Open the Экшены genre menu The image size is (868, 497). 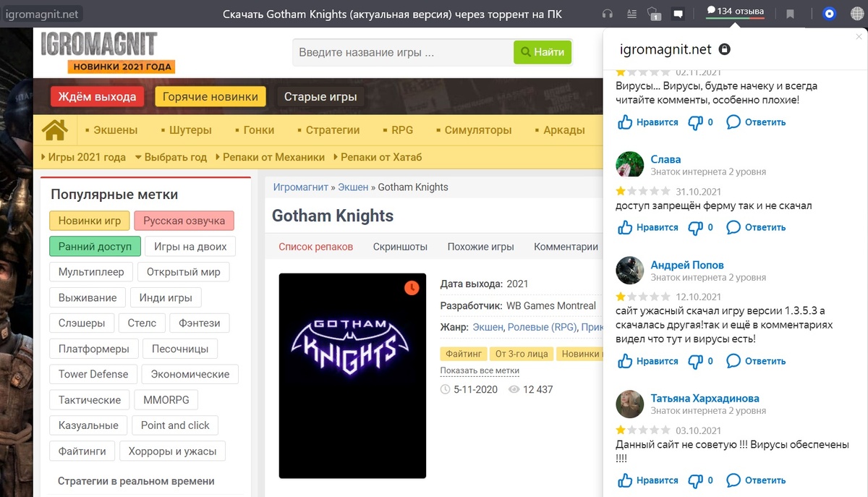111,130
